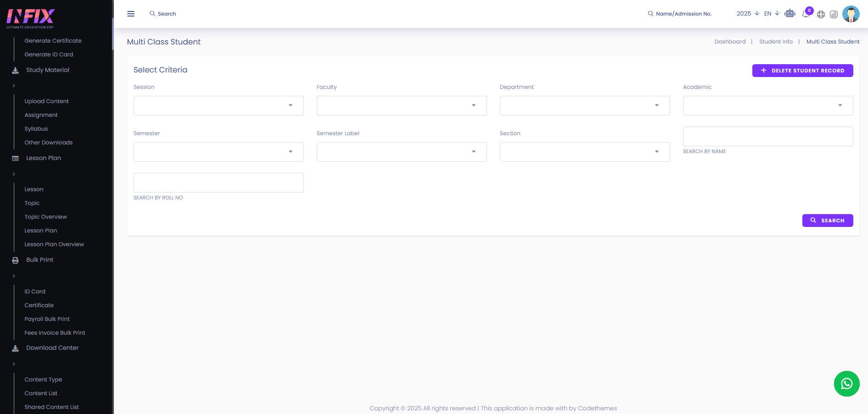Click the sidebar scrollbar thumb
868x414 pixels.
pyautogui.click(x=112, y=33)
